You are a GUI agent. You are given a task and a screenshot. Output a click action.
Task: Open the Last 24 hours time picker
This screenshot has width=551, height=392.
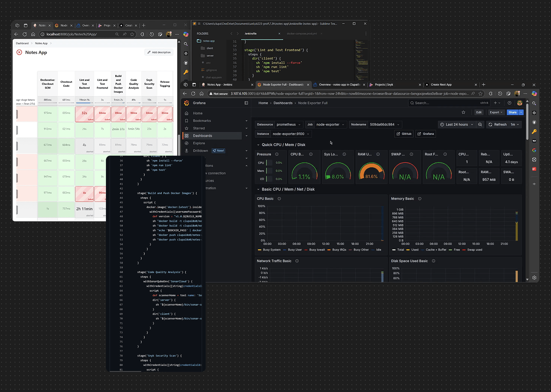click(x=457, y=125)
